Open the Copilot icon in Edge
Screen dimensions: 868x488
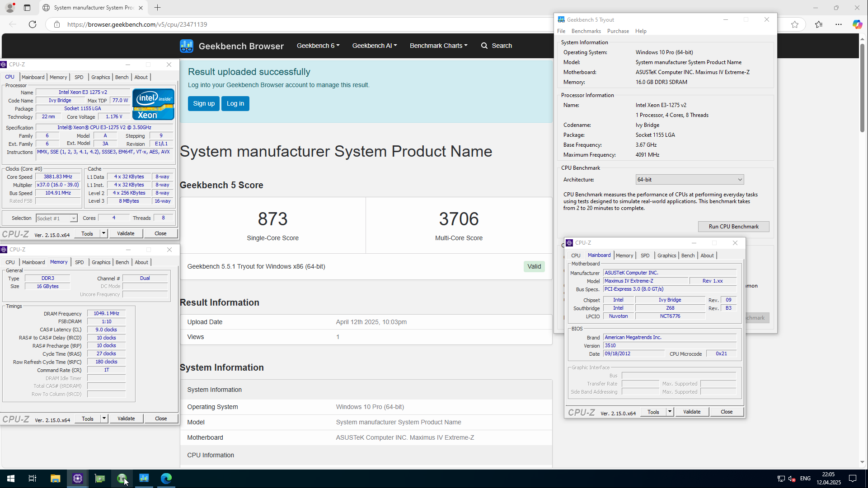tap(857, 24)
